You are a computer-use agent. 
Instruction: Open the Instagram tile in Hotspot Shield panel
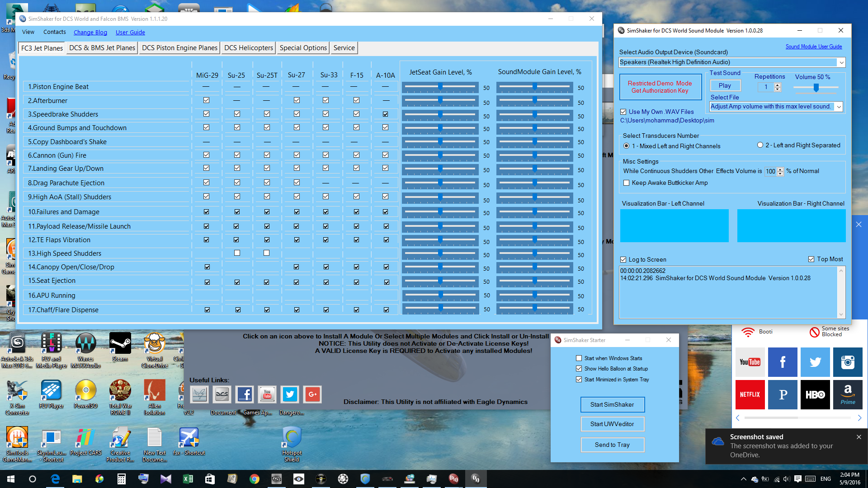(x=848, y=362)
